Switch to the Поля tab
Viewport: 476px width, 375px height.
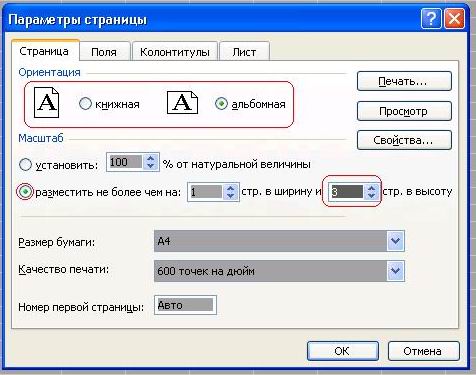[104, 52]
